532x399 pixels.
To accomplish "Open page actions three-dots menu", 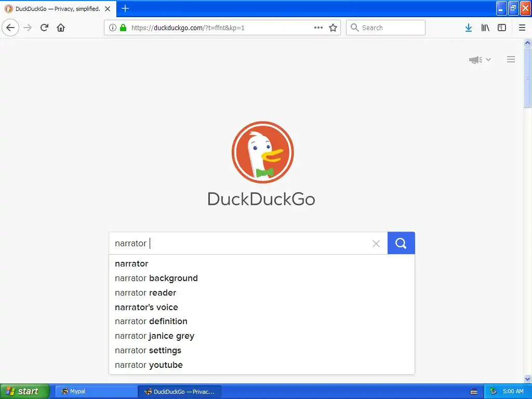I will 318,28.
